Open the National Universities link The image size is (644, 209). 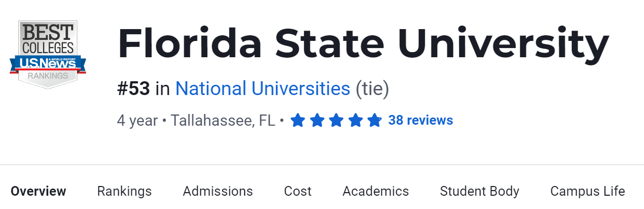[263, 89]
